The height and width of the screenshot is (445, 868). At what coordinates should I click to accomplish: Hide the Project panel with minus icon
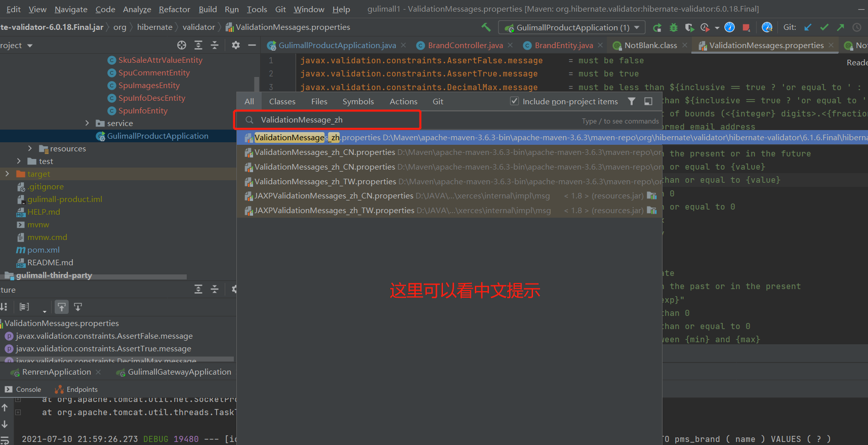[252, 45]
